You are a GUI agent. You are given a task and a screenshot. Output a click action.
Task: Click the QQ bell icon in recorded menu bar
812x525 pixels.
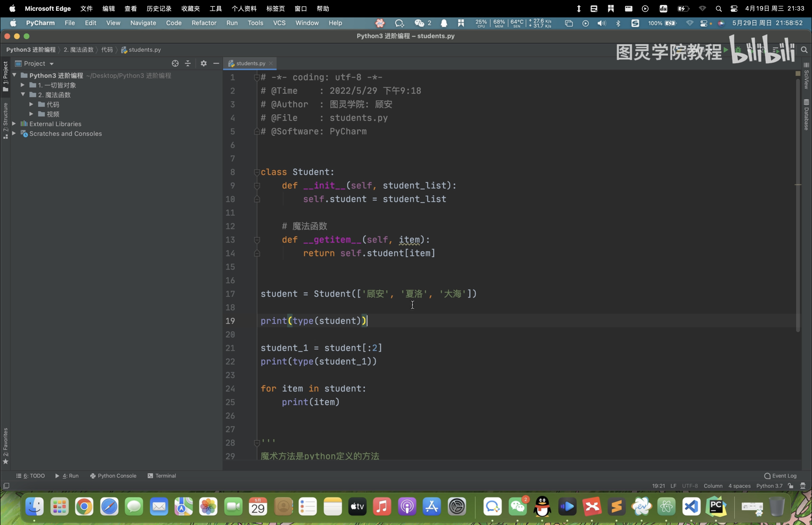[x=444, y=23]
